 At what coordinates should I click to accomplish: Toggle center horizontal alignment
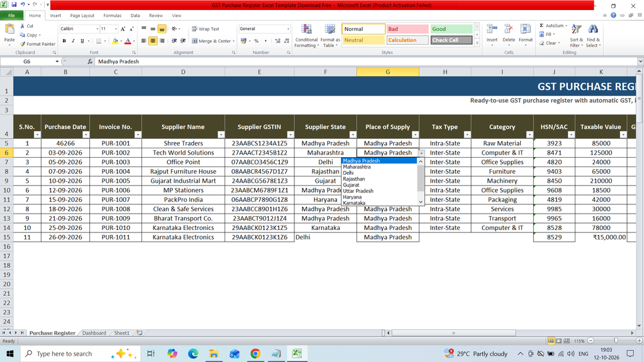click(x=153, y=41)
